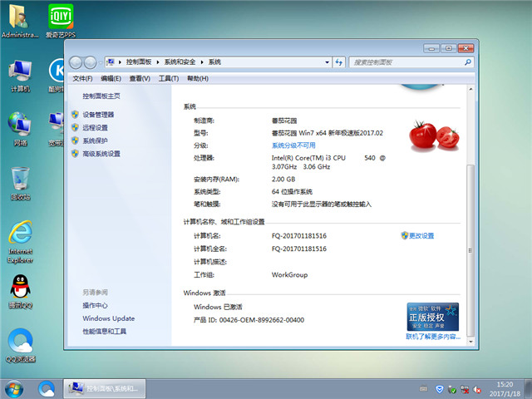
Task: Click the scrollbar down arrow
Action: pyautogui.click(x=470, y=342)
